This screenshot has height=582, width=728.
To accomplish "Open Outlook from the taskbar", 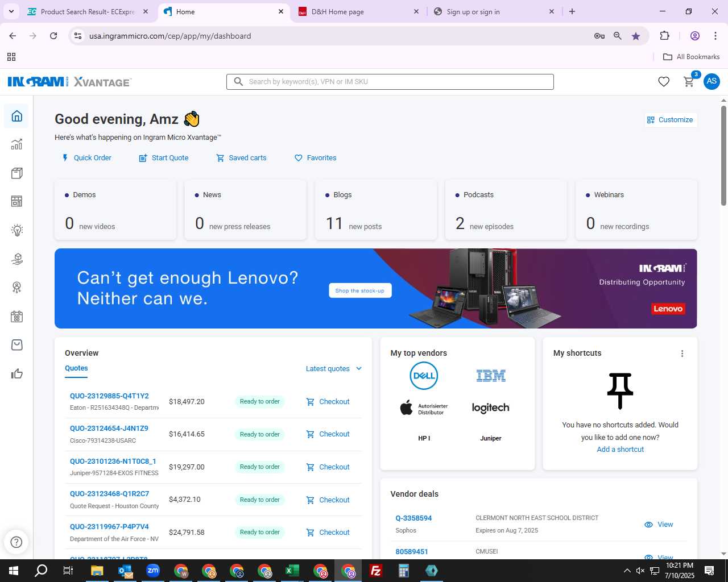I will point(125,571).
